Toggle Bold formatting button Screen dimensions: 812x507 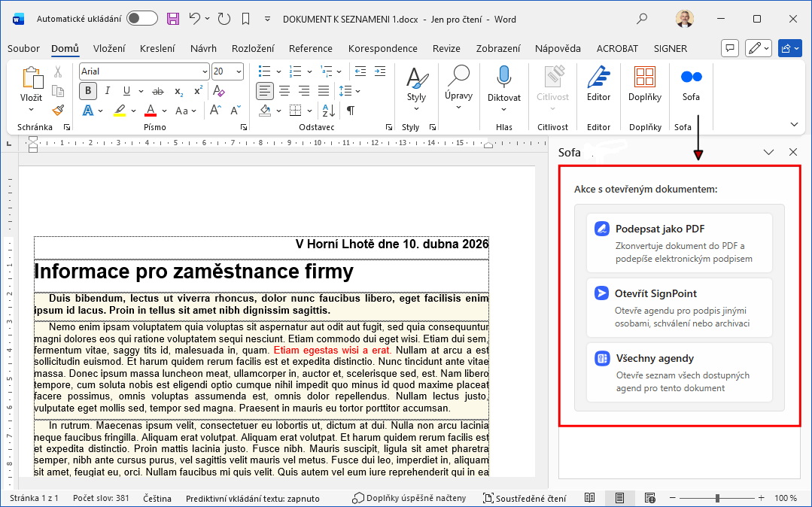88,91
